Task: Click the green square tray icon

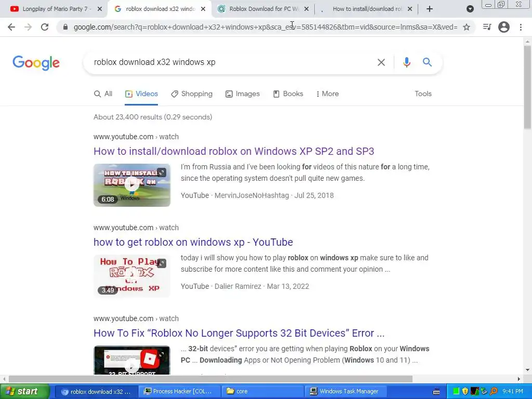Action: click(456, 392)
